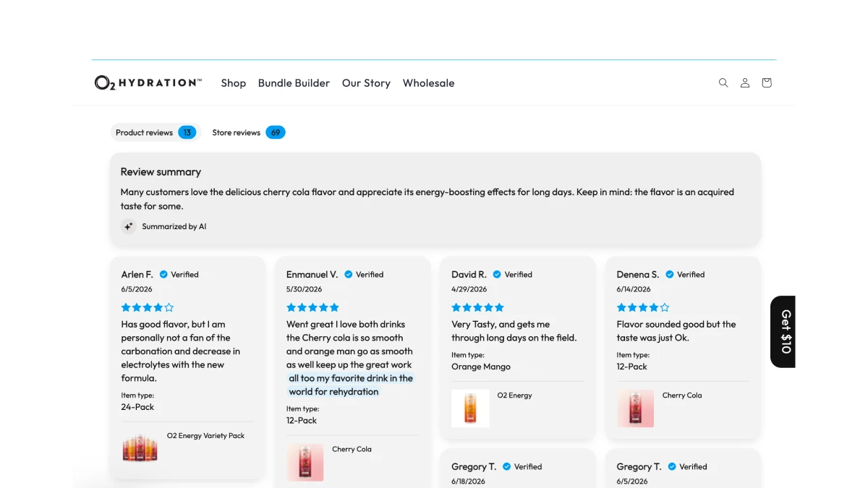
Task: Click Cherry Cola thumbnail in Denena's review
Action: click(635, 408)
